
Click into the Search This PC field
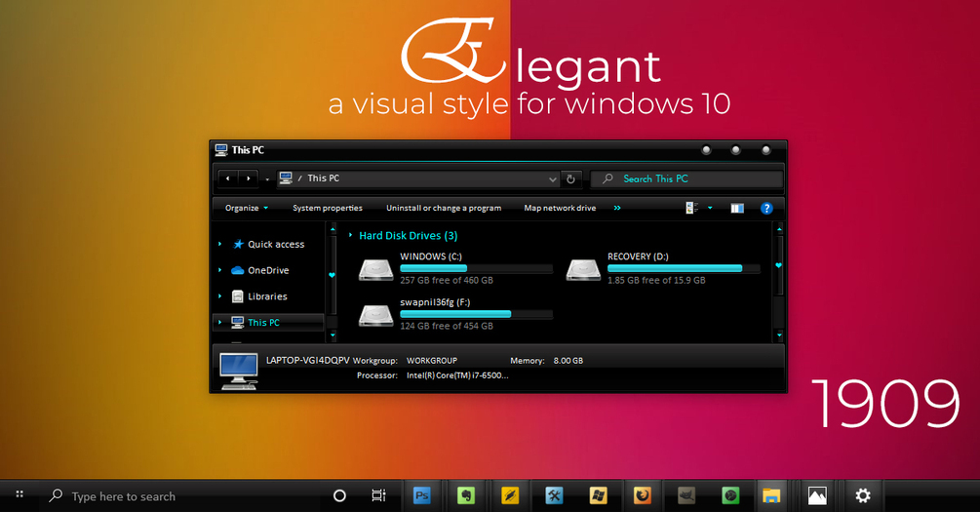click(686, 178)
